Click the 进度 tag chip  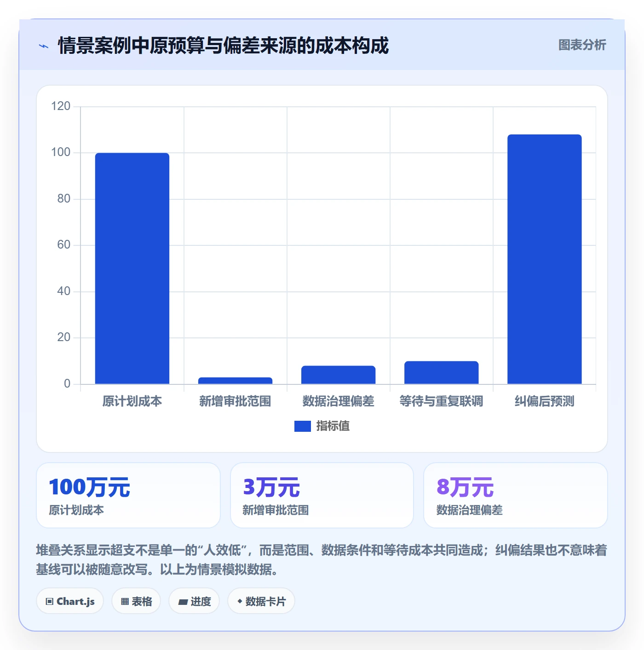(x=194, y=601)
